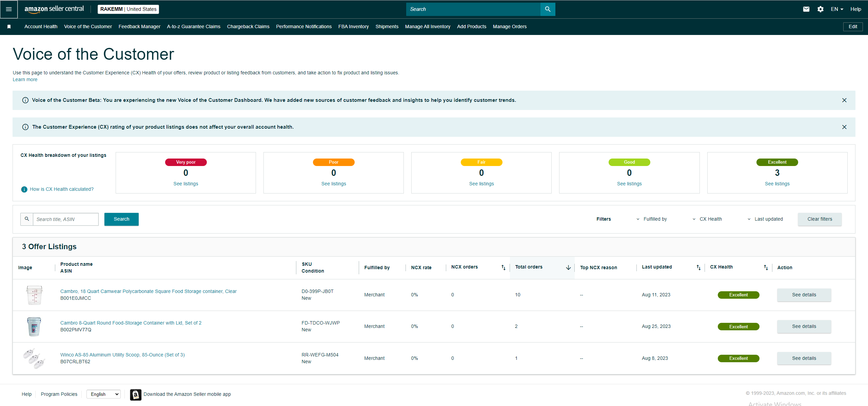Click Download the Amazon Seller mobile app
The image size is (868, 406).
187,394
